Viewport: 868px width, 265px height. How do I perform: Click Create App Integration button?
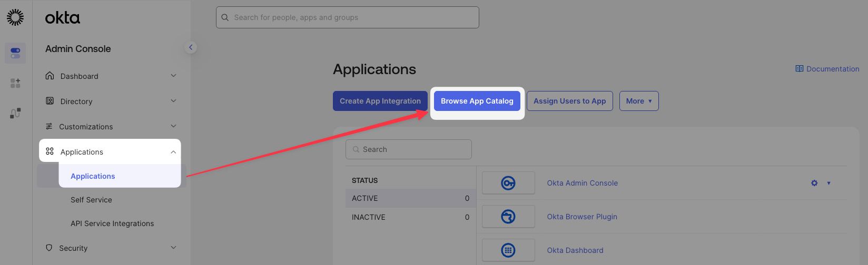click(x=380, y=101)
